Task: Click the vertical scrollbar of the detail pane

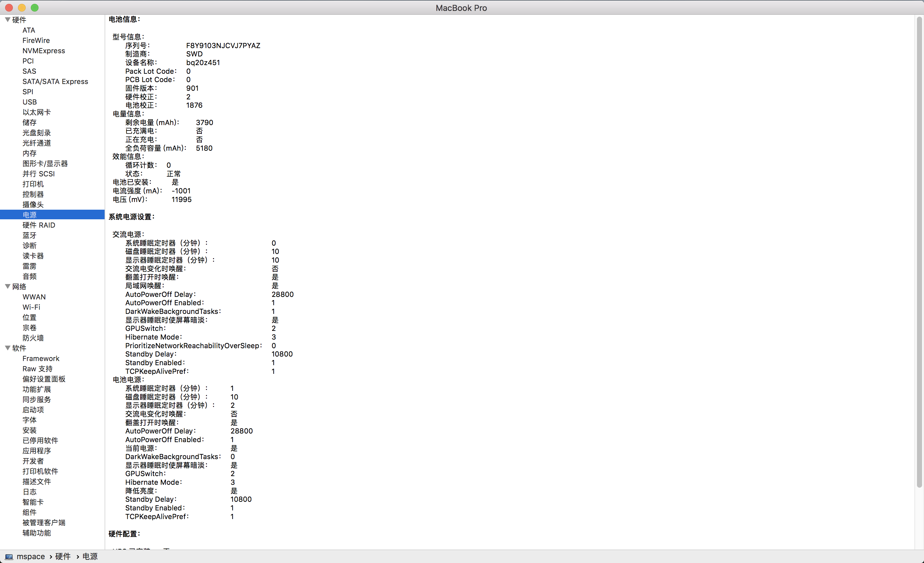Action: click(919, 252)
